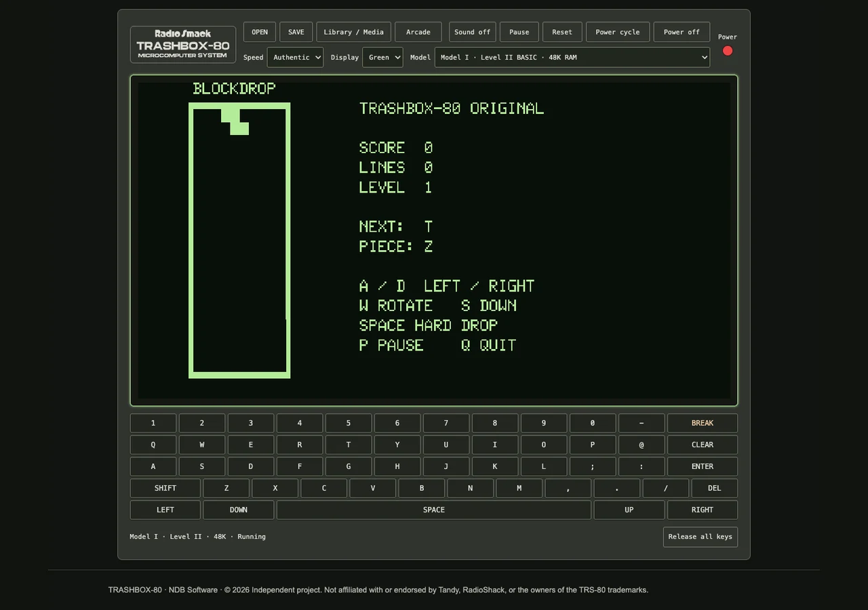Click the G key
Screen dimensions: 868x610
click(349, 466)
